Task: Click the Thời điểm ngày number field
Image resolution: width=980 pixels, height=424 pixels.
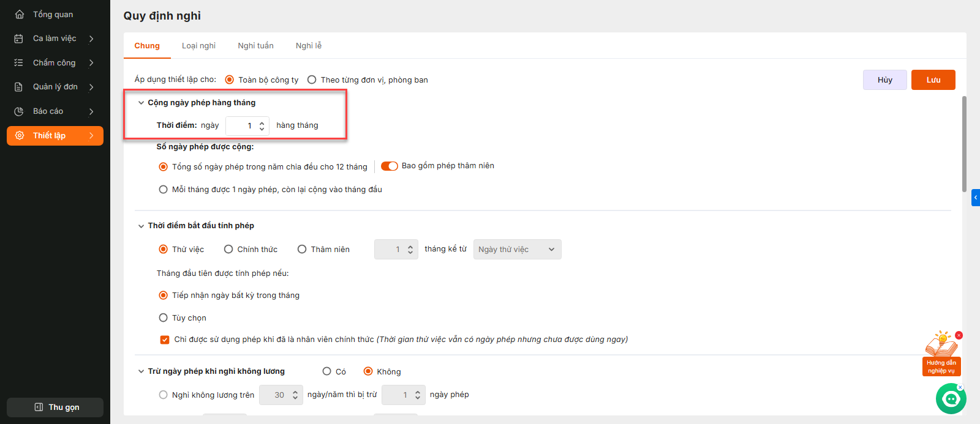Action: [243, 125]
